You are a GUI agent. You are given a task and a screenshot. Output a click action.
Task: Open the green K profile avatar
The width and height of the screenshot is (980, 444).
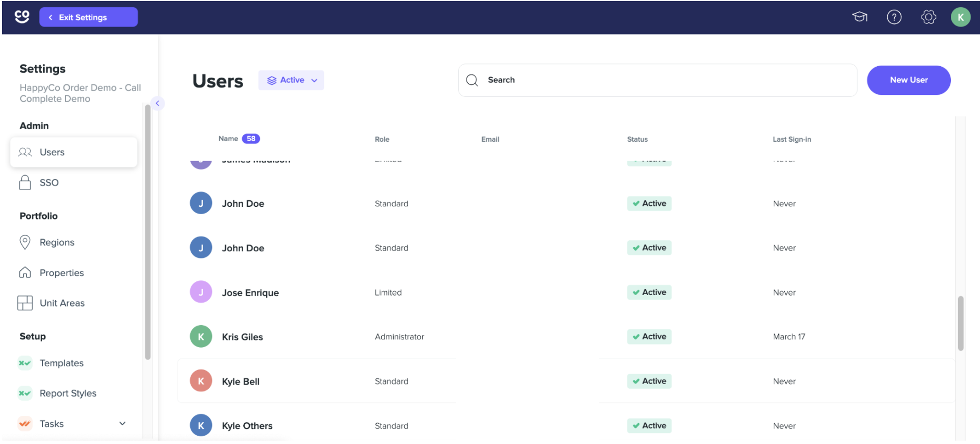pos(960,17)
